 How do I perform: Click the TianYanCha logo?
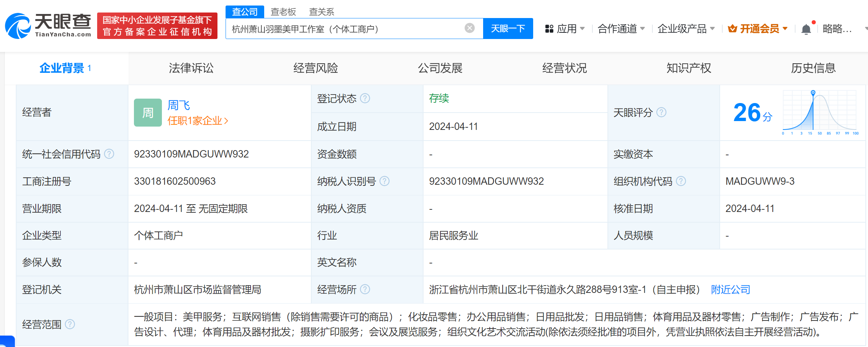click(x=48, y=26)
